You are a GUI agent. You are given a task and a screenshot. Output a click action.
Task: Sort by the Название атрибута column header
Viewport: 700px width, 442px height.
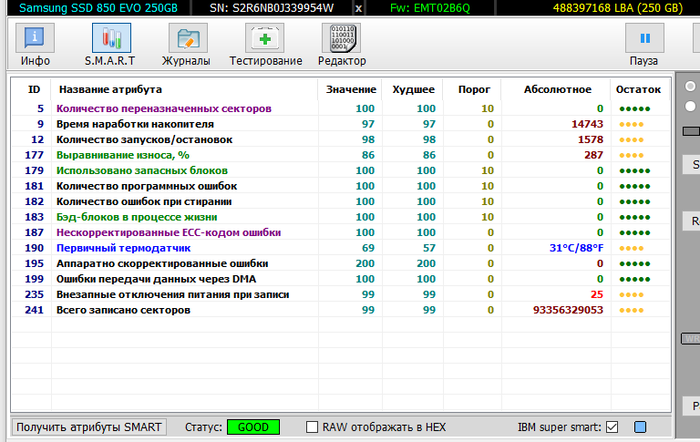pyautogui.click(x=109, y=90)
